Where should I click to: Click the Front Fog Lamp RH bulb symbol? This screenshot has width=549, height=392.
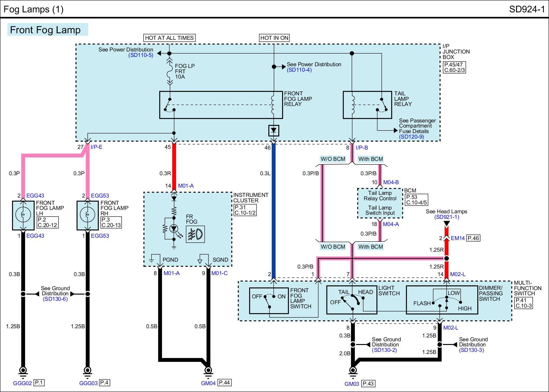(x=87, y=215)
